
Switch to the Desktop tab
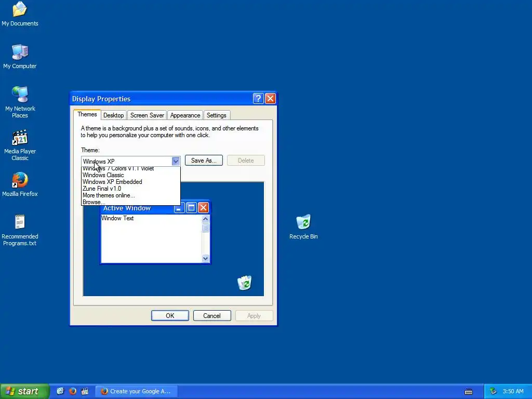[114, 115]
